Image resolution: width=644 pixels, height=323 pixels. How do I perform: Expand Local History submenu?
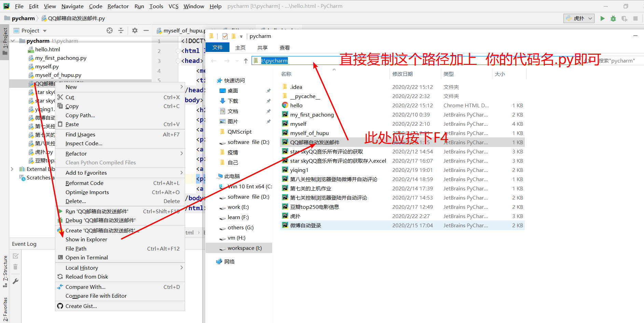pyautogui.click(x=120, y=268)
